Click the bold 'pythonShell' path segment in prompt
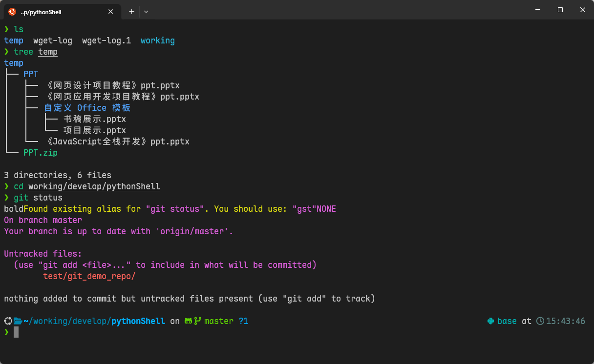594x364 pixels. point(138,321)
